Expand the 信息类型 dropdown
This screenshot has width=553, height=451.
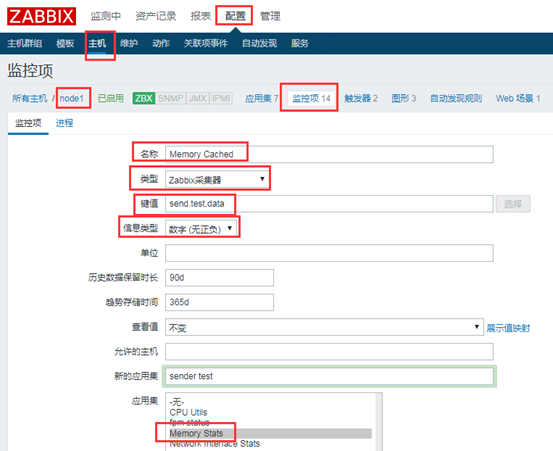coord(201,228)
